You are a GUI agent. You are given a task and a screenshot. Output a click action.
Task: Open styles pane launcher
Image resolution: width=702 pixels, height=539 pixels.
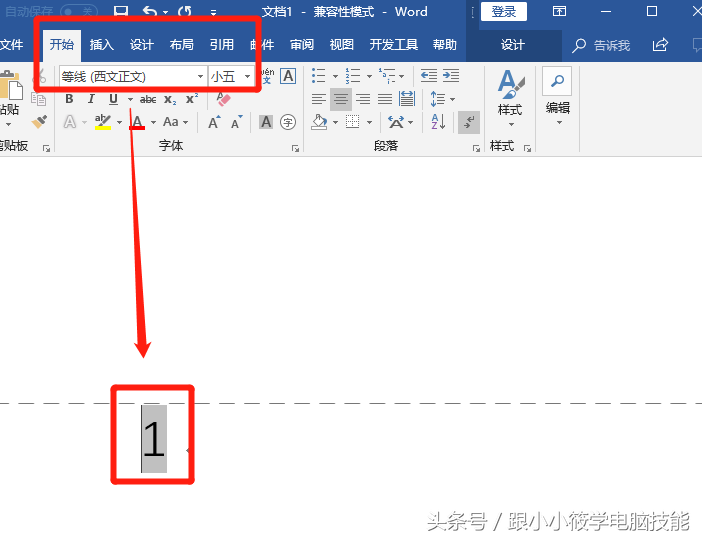click(x=527, y=148)
